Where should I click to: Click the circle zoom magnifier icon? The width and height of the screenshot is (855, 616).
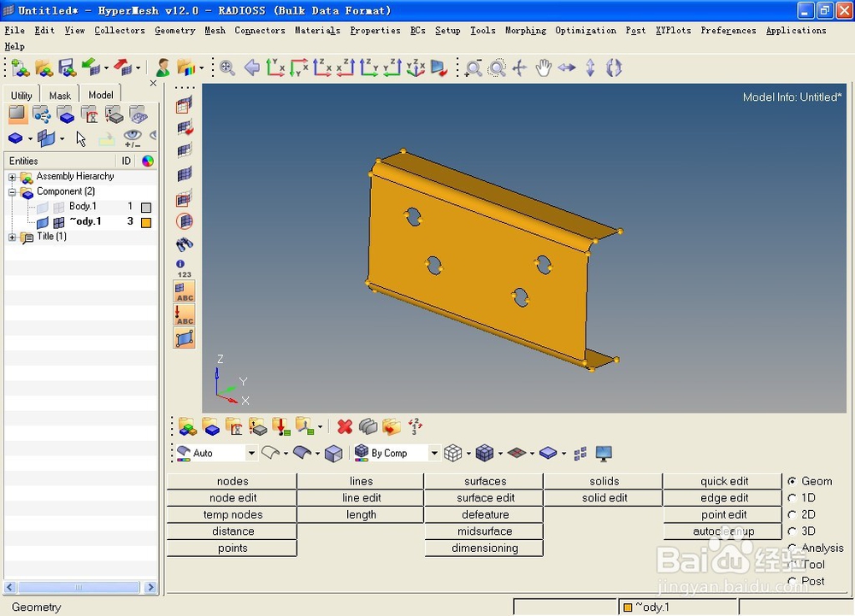pos(497,68)
